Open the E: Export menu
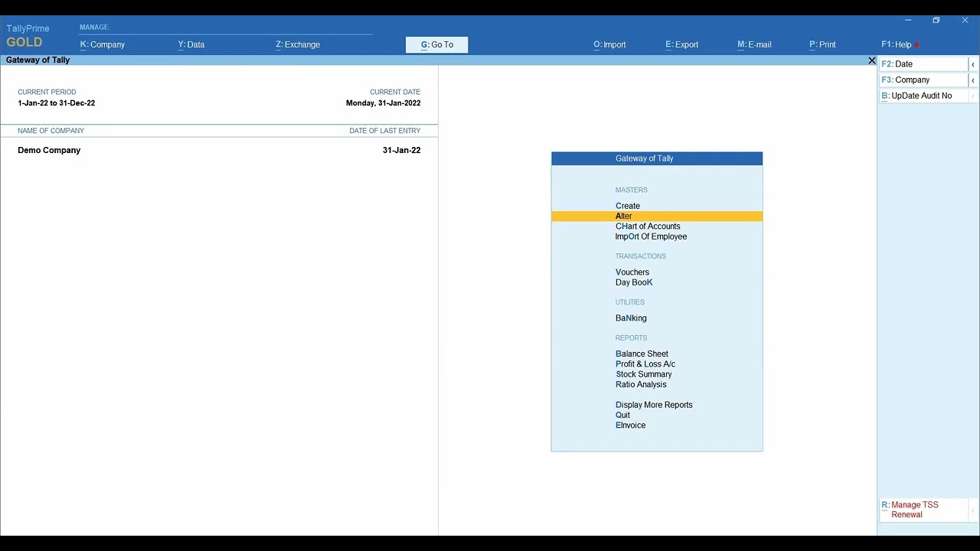Image resolution: width=980 pixels, height=551 pixels. (682, 44)
